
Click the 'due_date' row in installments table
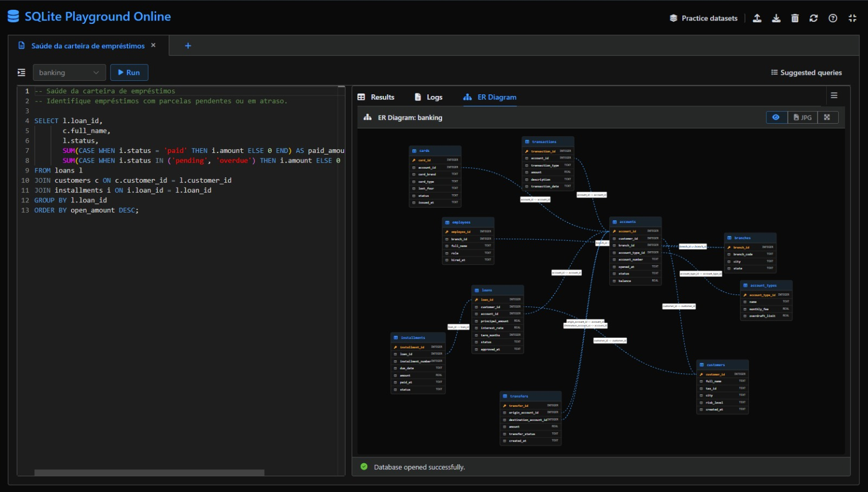click(x=418, y=368)
